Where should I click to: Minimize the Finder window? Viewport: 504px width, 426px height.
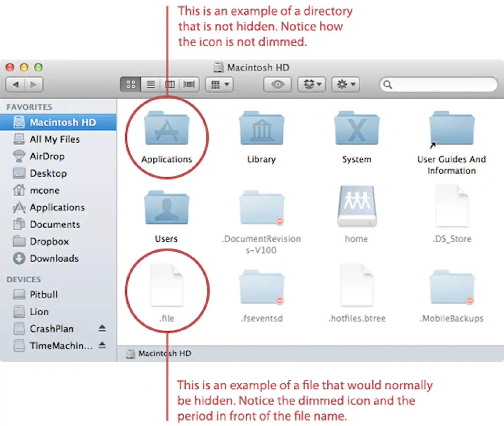(24, 67)
